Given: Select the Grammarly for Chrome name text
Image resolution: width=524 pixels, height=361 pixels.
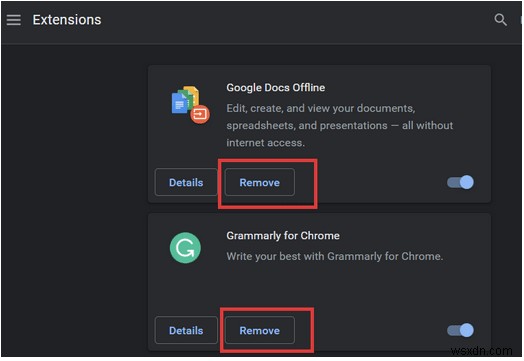Looking at the screenshot, I should click(283, 236).
